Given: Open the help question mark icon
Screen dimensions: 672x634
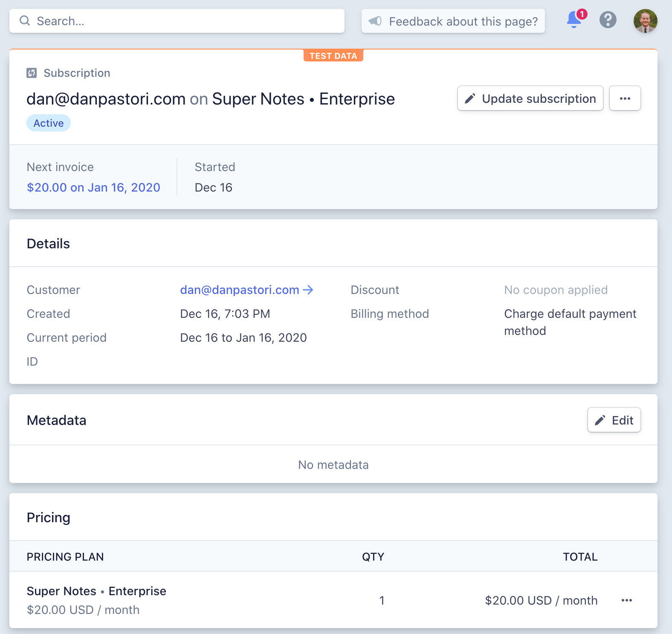Looking at the screenshot, I should pos(608,20).
